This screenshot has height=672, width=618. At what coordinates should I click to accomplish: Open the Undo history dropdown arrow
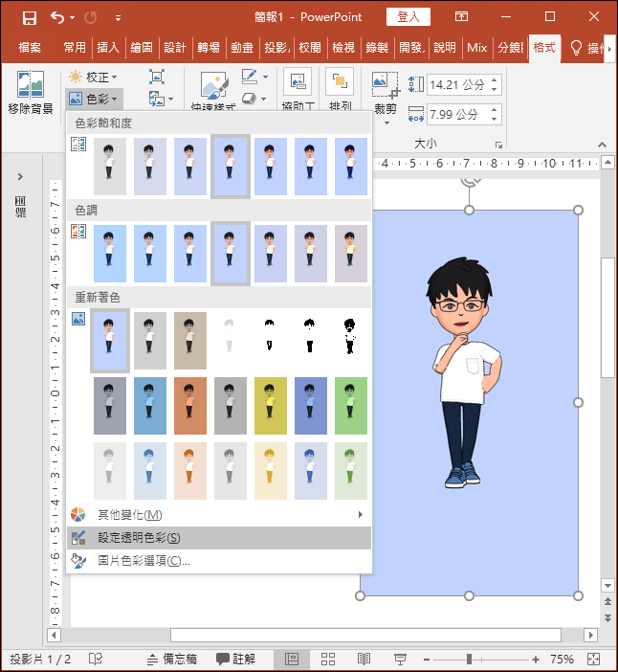coord(72,18)
